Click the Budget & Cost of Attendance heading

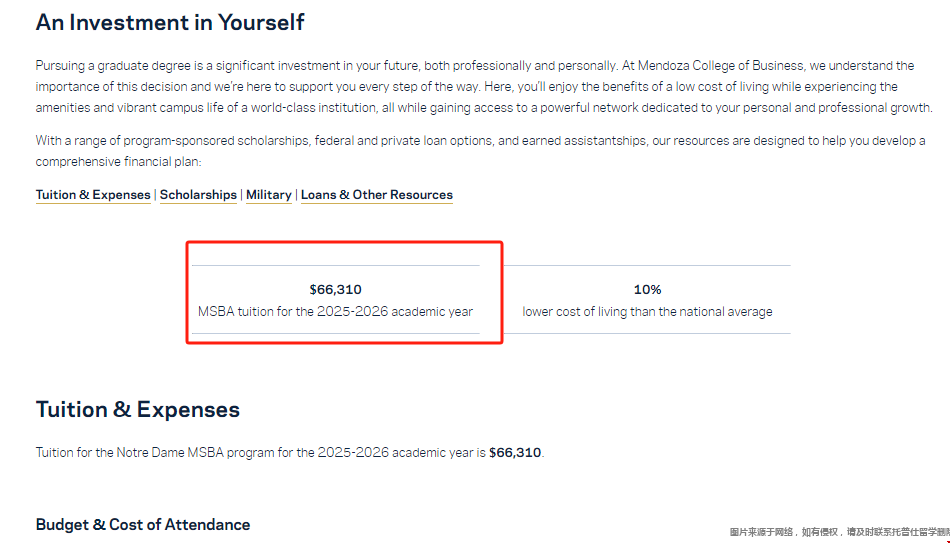tap(143, 525)
